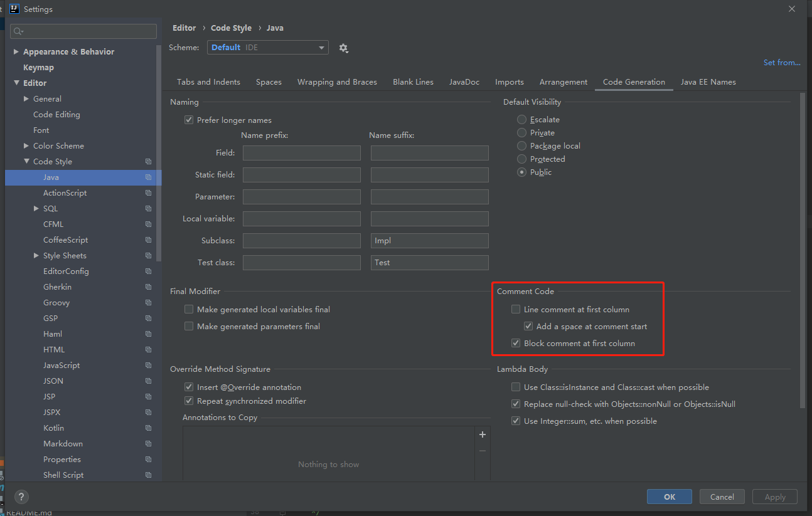Click the Cancel button

[x=722, y=497]
